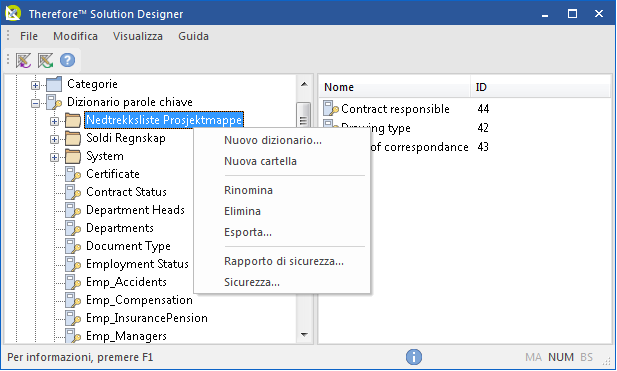
Task: Click the tree vertical scrollbar thumb
Action: pyautogui.click(x=303, y=115)
